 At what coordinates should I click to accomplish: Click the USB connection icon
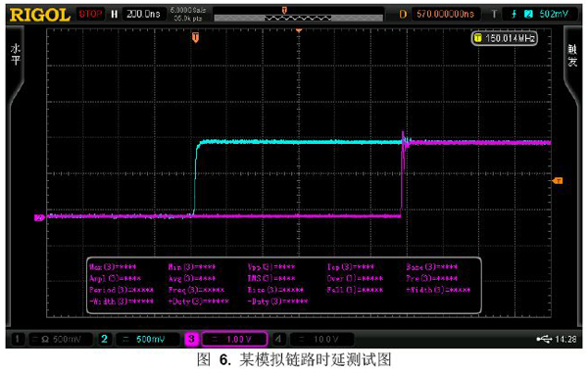(x=544, y=340)
